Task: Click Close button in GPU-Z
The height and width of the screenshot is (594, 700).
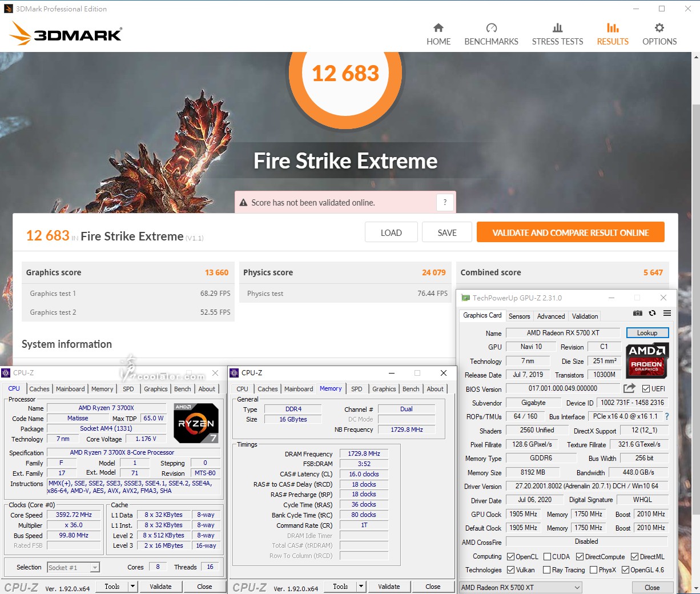Action: 652,587
